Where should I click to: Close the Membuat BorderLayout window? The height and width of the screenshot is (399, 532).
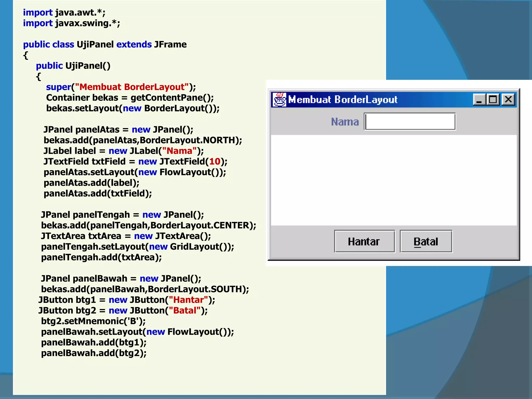pos(508,99)
